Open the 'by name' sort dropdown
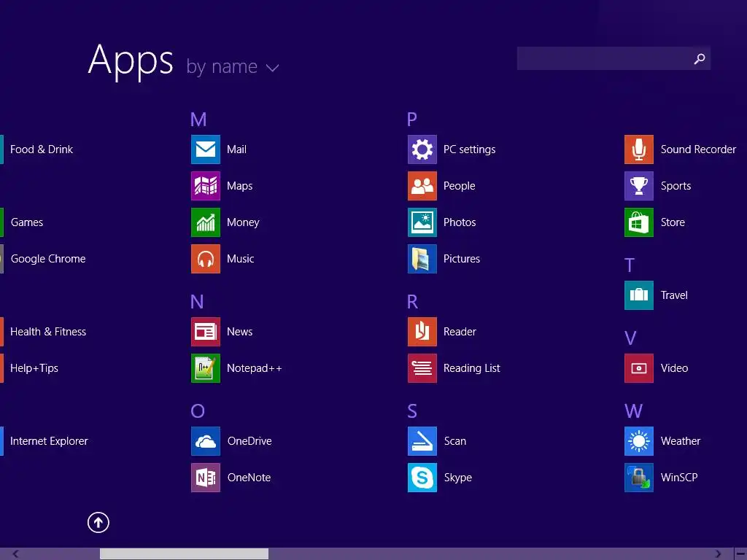 pyautogui.click(x=233, y=66)
